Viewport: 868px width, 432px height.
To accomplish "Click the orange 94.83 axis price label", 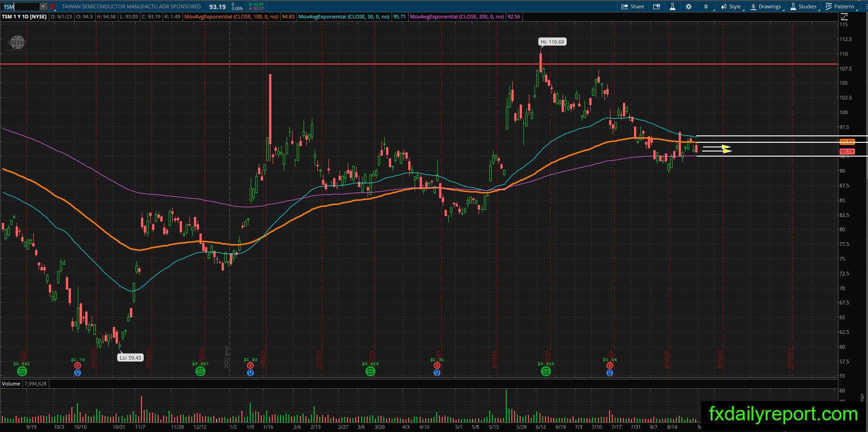I will 847,142.
